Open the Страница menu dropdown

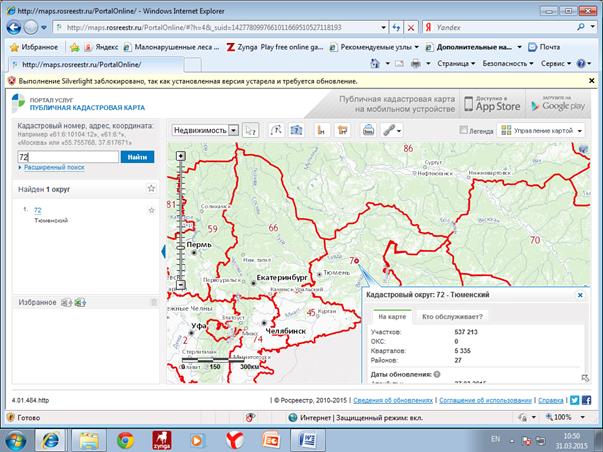456,63
